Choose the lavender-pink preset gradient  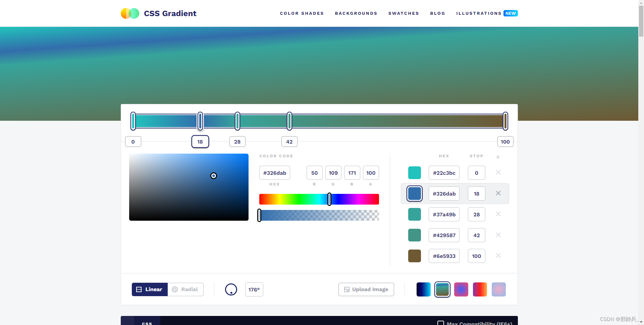tap(499, 289)
